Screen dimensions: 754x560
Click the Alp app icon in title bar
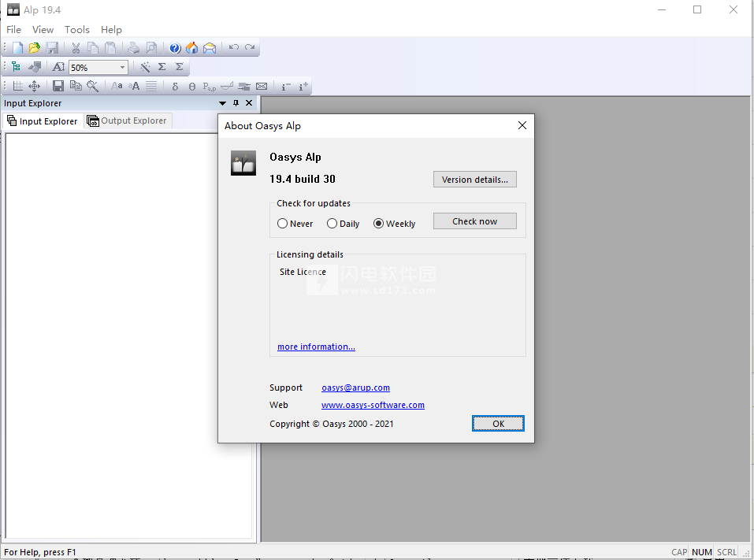click(x=13, y=9)
